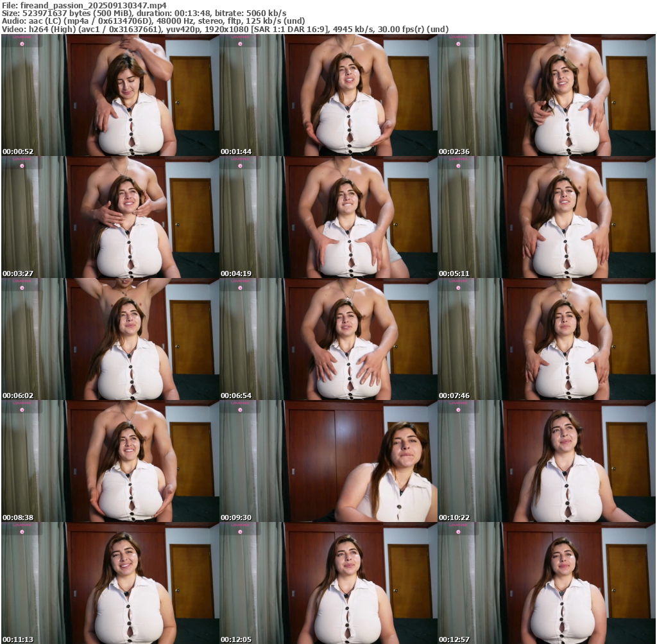Open the thumbnail stamped 00:00:52
This screenshot has height=644, width=657.
click(110, 95)
